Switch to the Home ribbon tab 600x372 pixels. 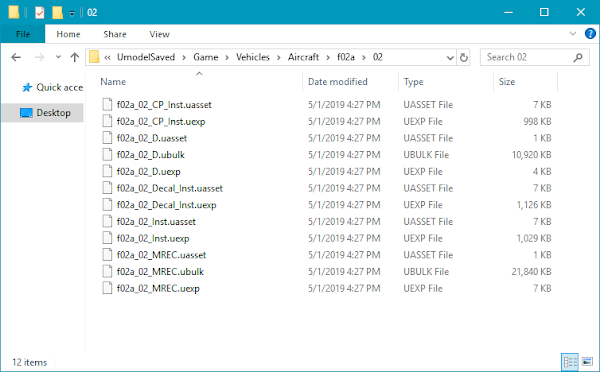(68, 34)
